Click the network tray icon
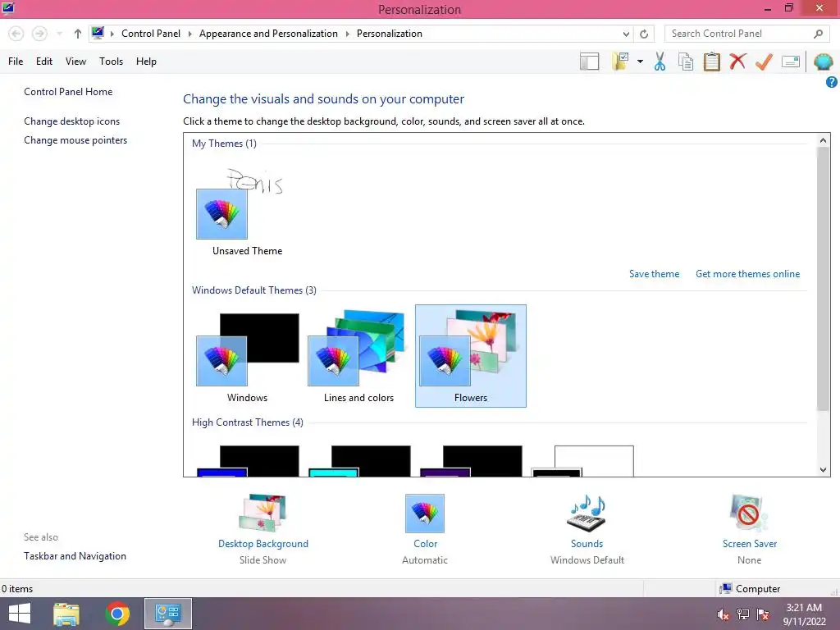Screen dimensions: 840x630 click(743, 614)
